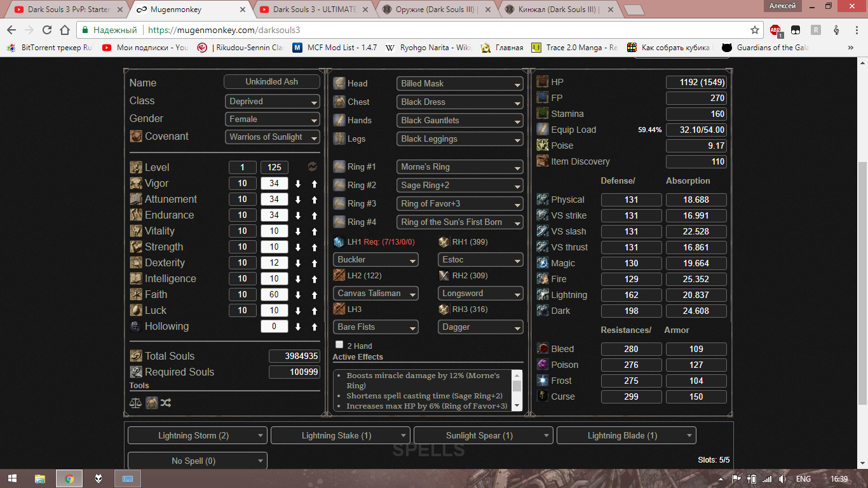Open the Lightning Storm spell dropdown
Screen dimensions: 868x488
(198, 435)
